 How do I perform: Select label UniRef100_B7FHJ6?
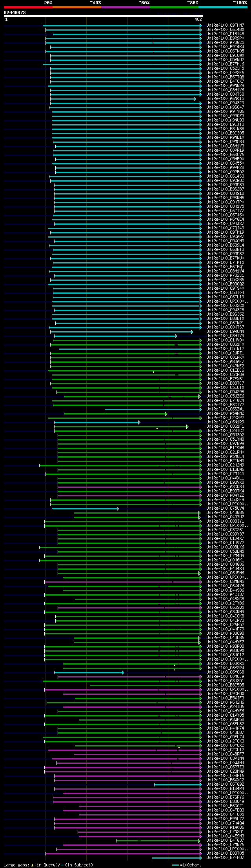[x=225, y=64]
